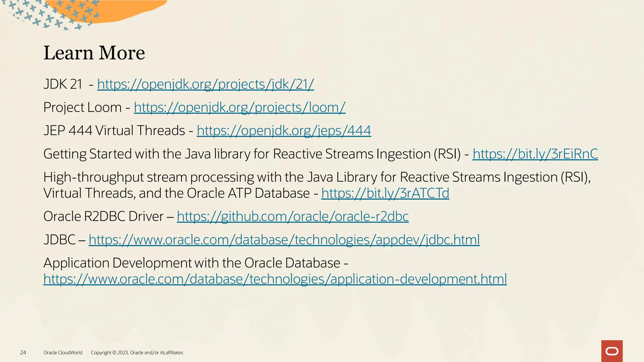
Task: Select the 'Project Loom -' label text
Action: tap(87, 107)
